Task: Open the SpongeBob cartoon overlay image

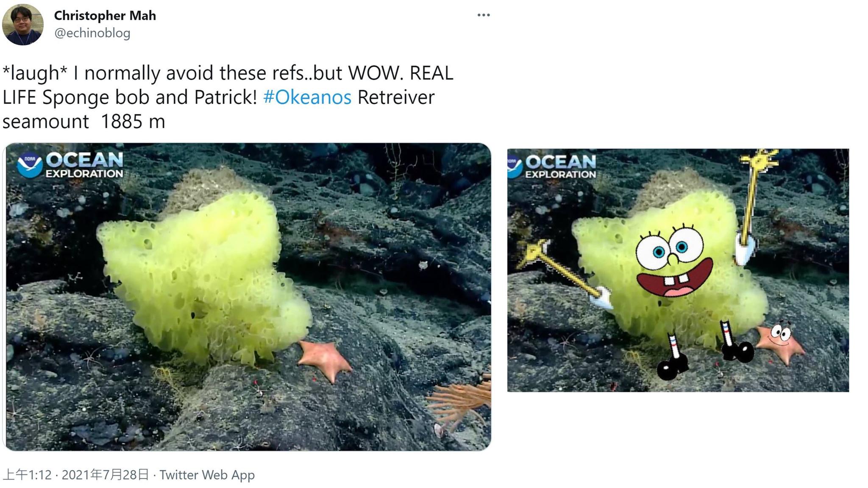Action: pos(678,270)
